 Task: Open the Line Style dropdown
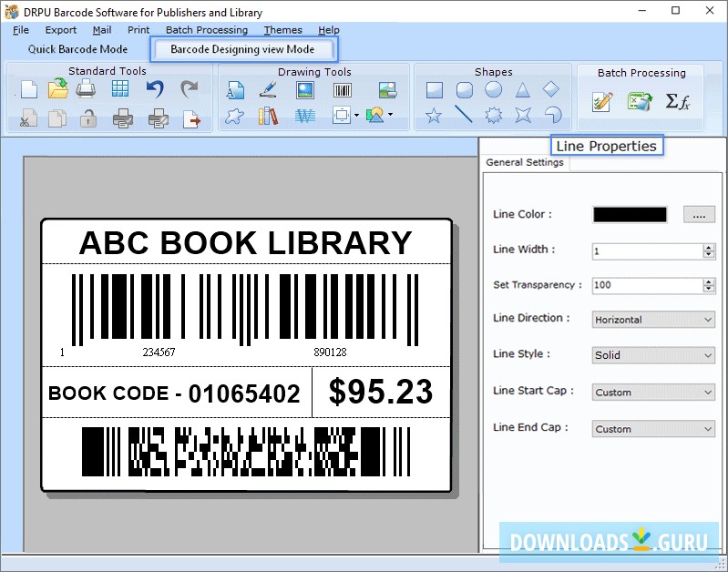click(x=653, y=355)
